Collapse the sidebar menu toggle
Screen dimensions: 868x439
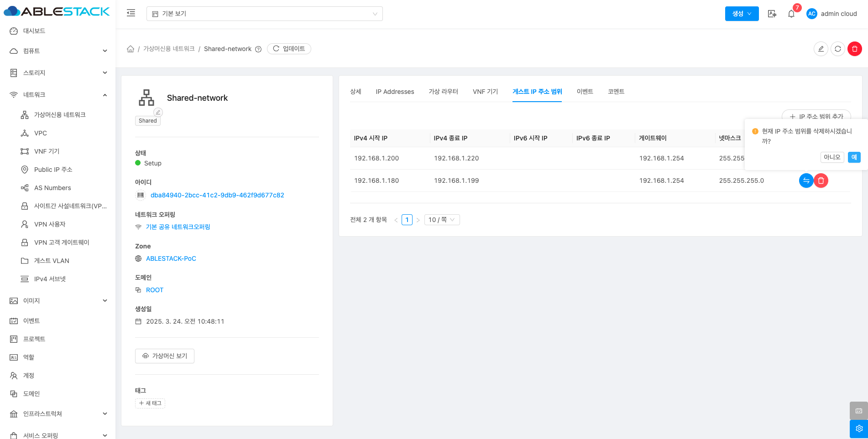click(x=131, y=13)
